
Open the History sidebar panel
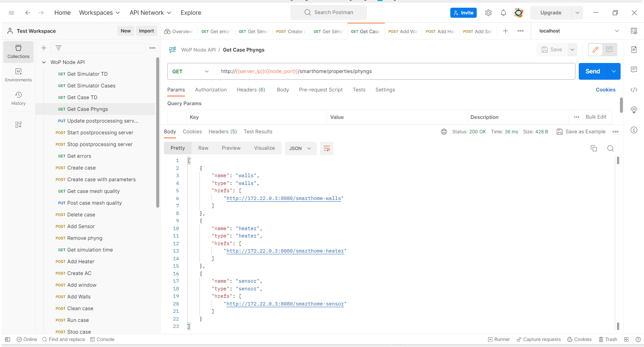18,99
